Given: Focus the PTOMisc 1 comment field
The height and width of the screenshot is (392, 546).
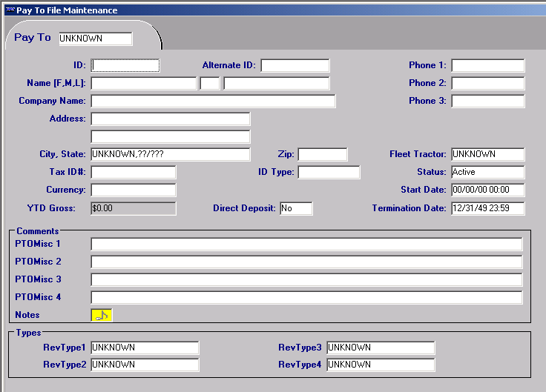Looking at the screenshot, I should pos(306,244).
